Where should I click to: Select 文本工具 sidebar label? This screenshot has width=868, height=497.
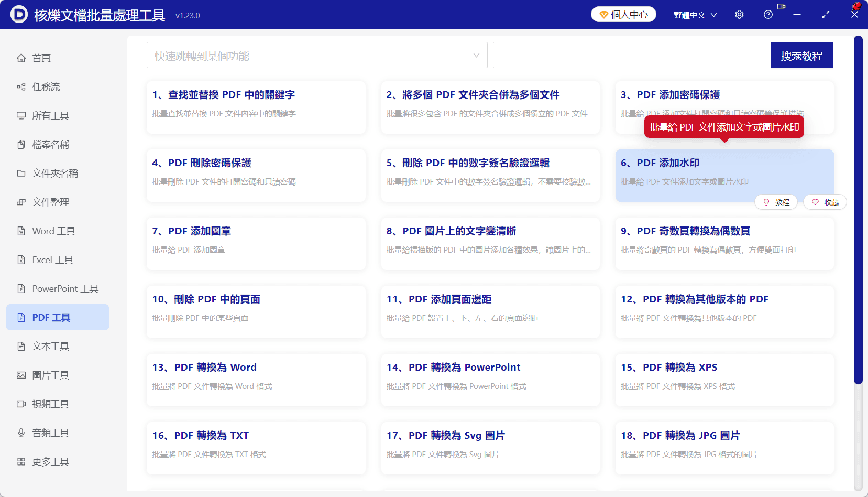click(x=51, y=346)
